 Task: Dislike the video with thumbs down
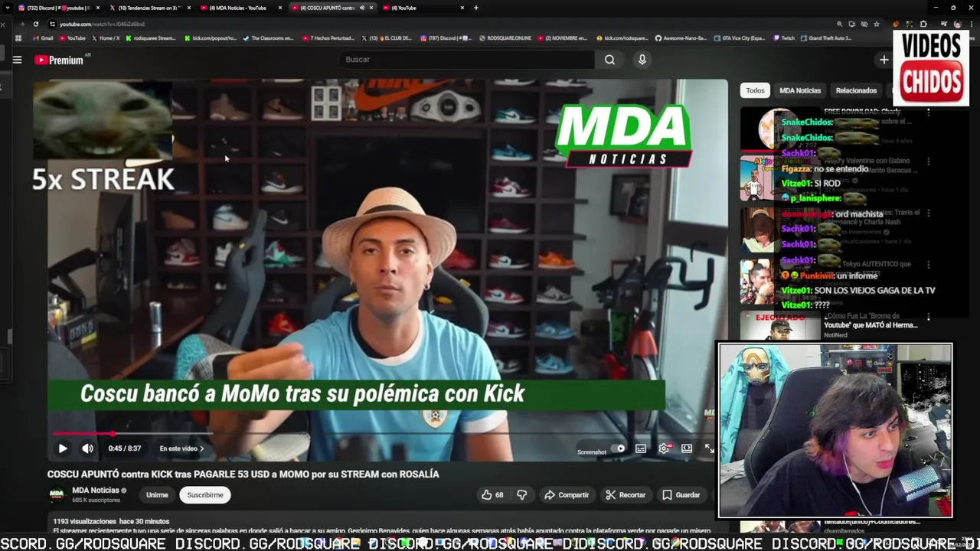[521, 495]
